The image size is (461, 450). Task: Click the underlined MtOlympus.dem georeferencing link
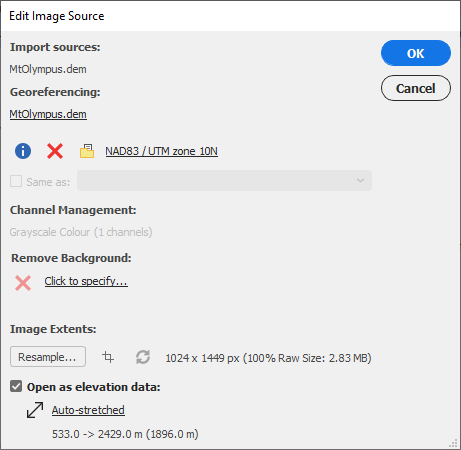pyautogui.click(x=48, y=114)
